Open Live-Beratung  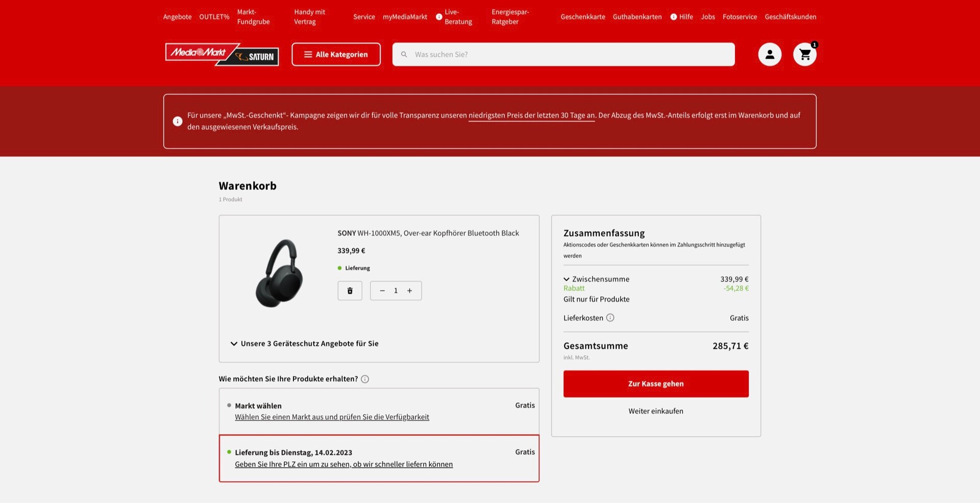point(454,17)
